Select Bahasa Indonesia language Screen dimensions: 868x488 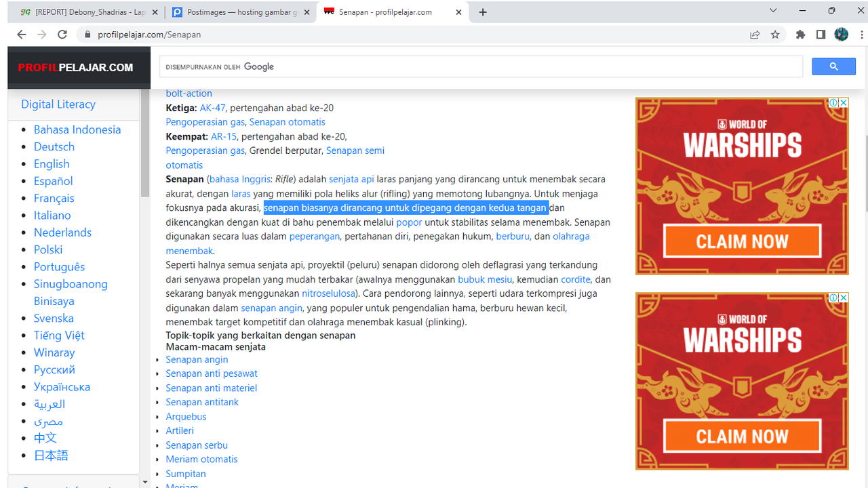point(77,129)
